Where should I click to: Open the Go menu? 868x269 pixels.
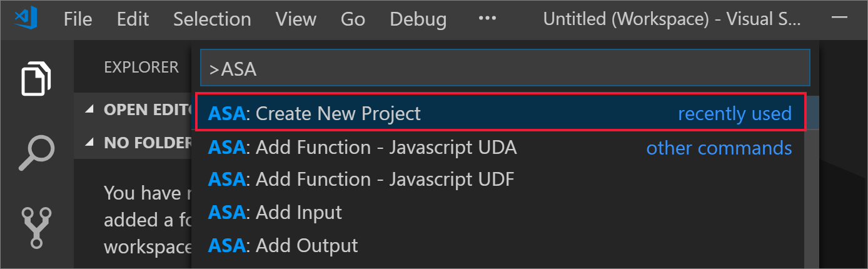(x=353, y=19)
